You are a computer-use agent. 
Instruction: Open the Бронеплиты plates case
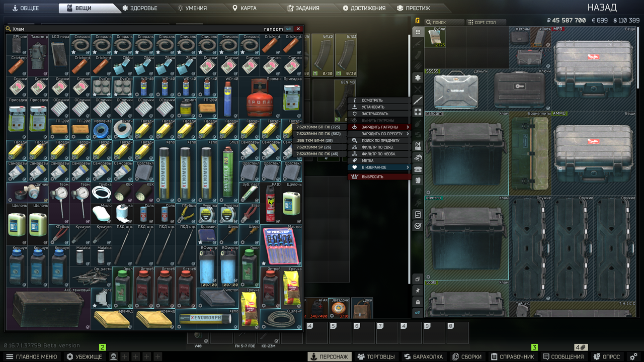point(530,153)
